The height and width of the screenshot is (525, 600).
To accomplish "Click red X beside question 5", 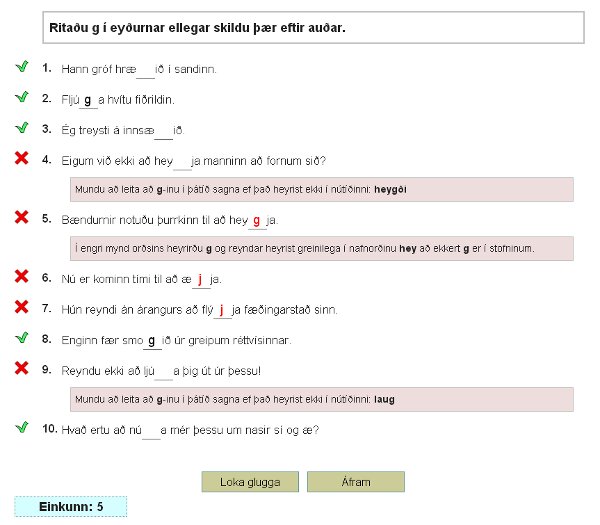I will tap(21, 217).
